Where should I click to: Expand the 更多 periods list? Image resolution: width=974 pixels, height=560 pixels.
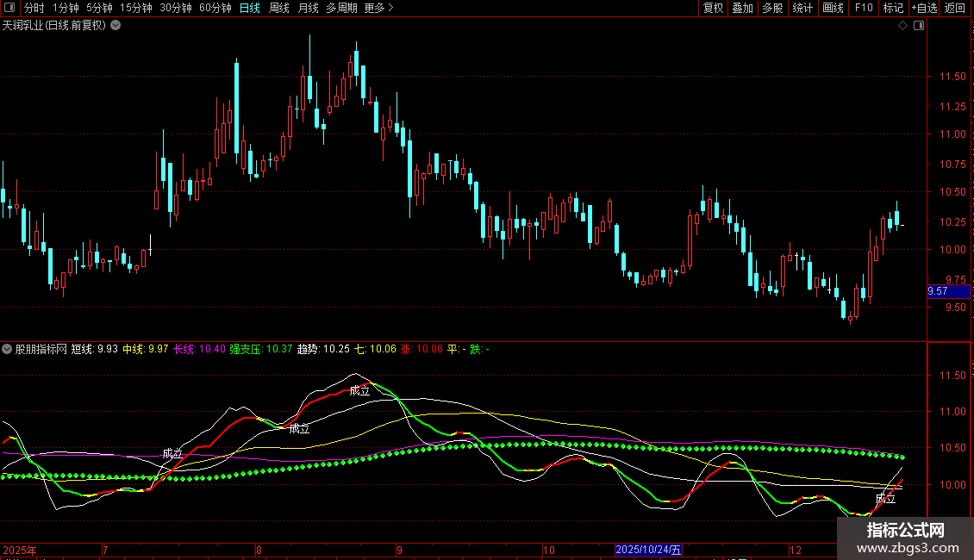pos(378,8)
